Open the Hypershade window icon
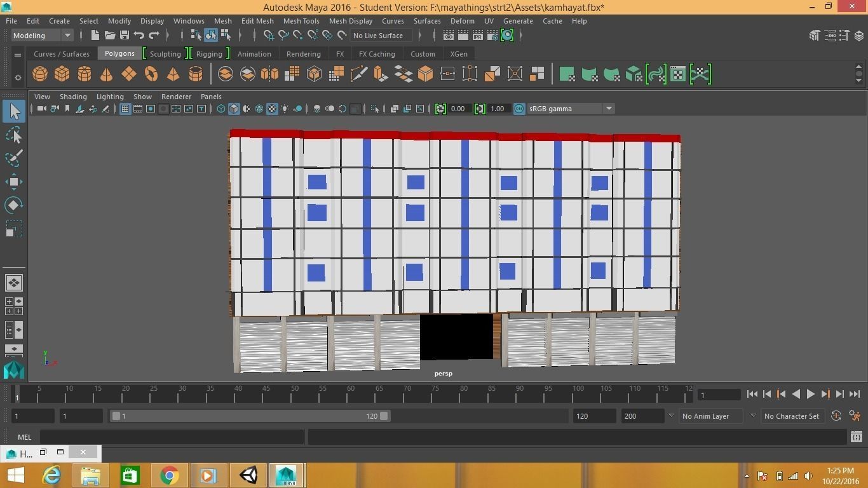This screenshot has height=488, width=868. click(x=507, y=36)
